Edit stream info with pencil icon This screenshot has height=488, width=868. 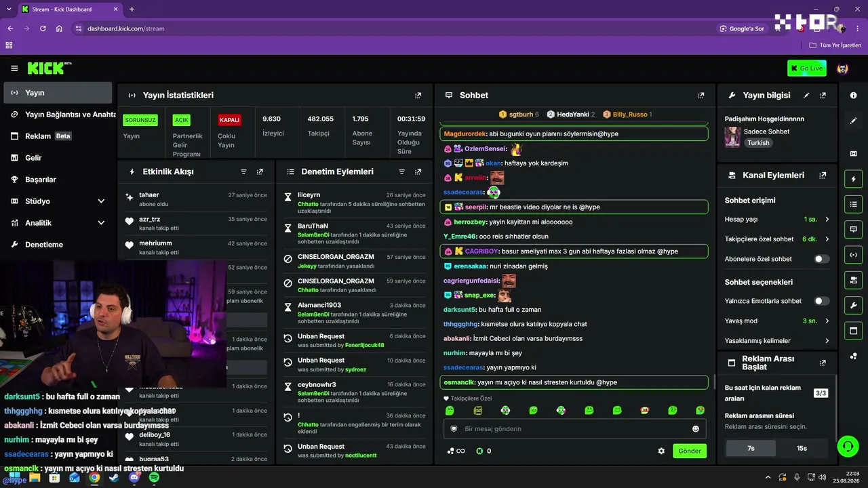806,96
